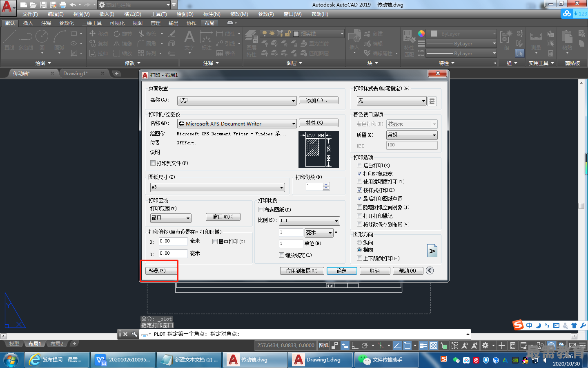Enable the Plot in background checkbox
Screen dimensions: 588x368
(359, 166)
